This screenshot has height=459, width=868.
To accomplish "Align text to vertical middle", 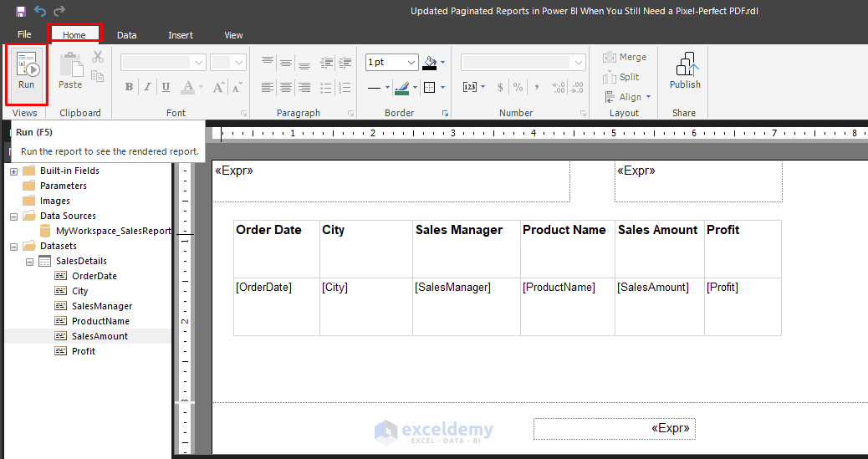I will 286,62.
